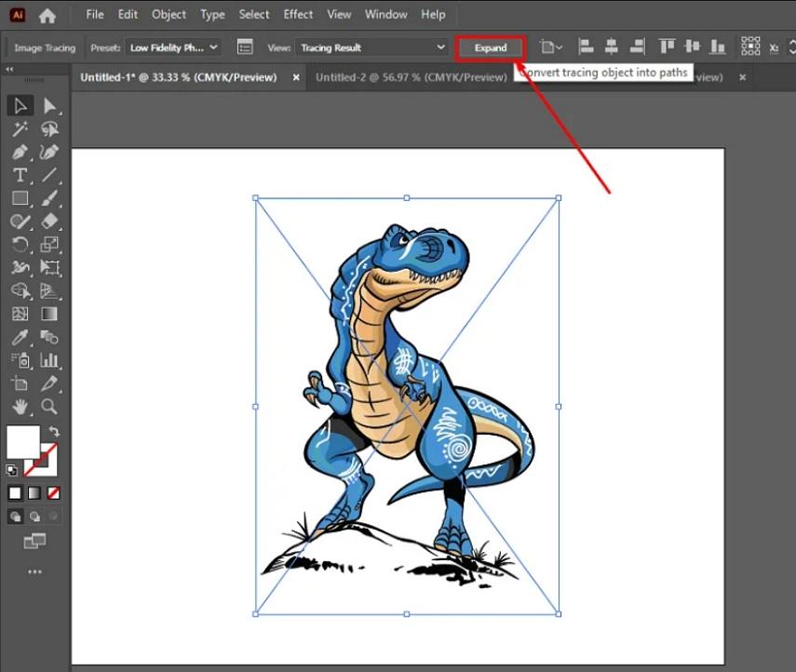The image size is (796, 672).
Task: Activate the Pen tool
Action: 20,152
